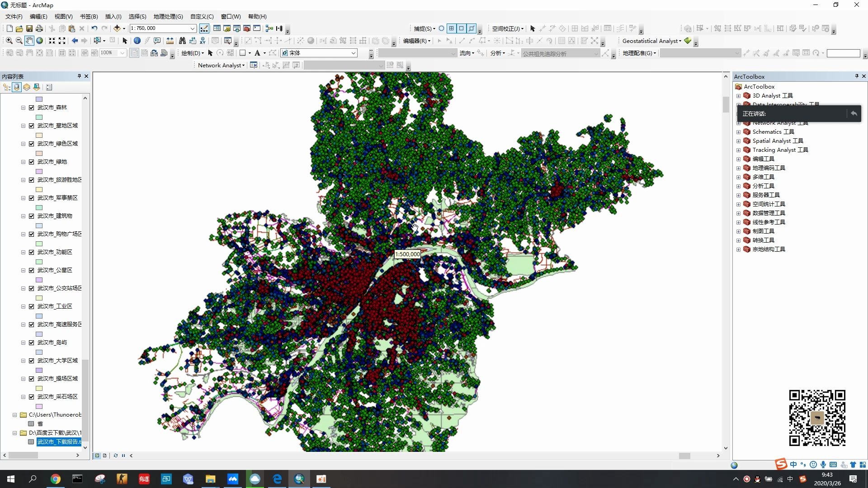Open Chrome from the Windows taskbar
The image size is (868, 488).
(x=55, y=479)
